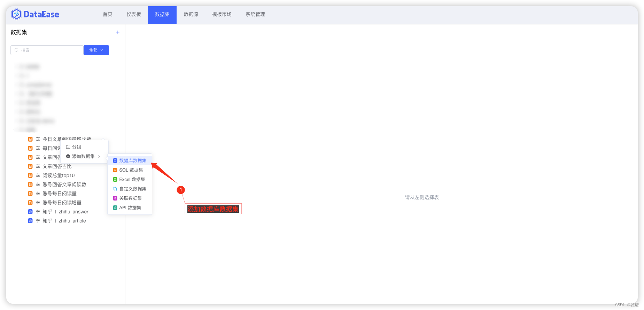Open dataset 账号每日阅读量
This screenshot has width=644, height=310.
coord(60,194)
